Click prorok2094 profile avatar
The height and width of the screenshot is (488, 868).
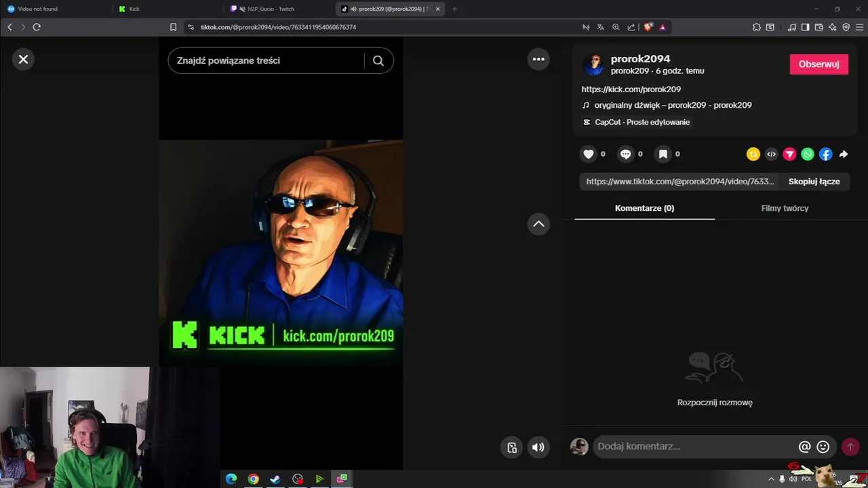(x=593, y=64)
